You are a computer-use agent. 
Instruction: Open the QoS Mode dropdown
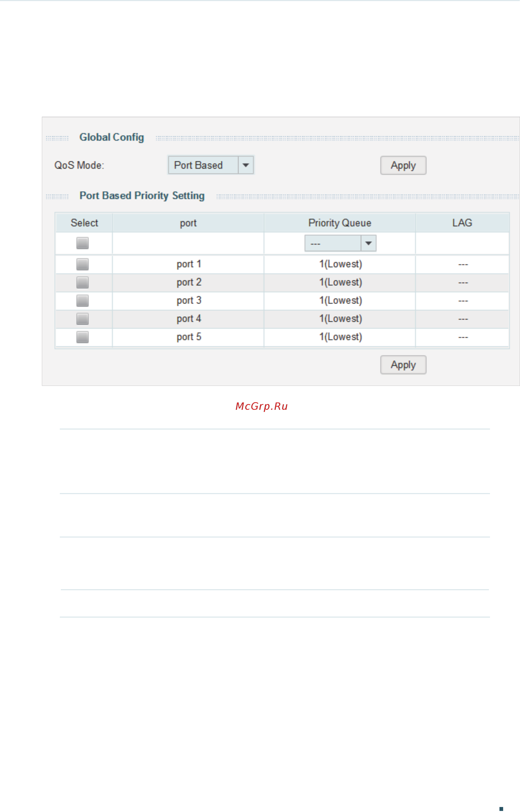211,165
